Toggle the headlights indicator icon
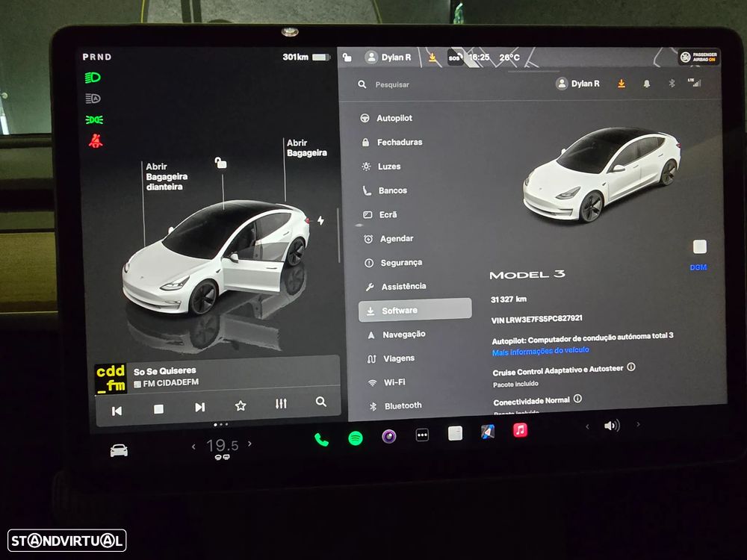The image size is (747, 560). 93,78
